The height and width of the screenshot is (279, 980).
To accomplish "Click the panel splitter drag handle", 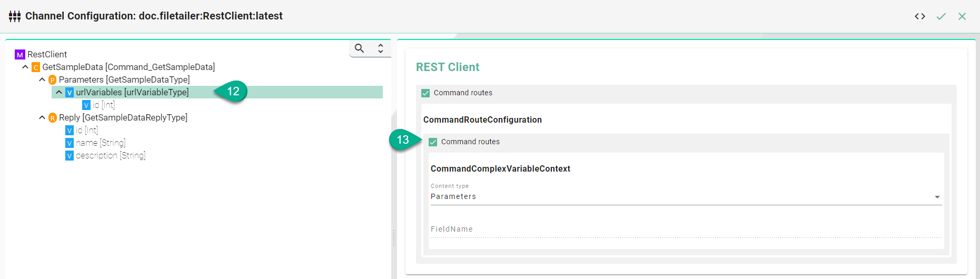I will pos(394,238).
